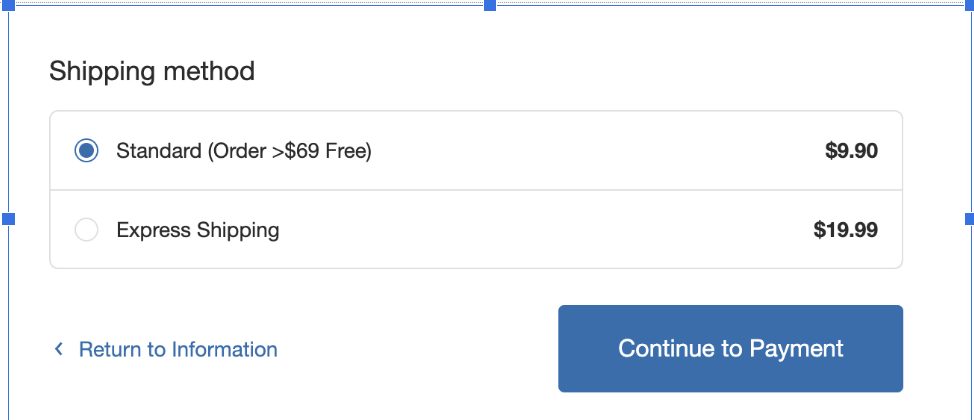The image size is (974, 420).
Task: Click the "Express Shipping" option label
Action: (x=198, y=230)
